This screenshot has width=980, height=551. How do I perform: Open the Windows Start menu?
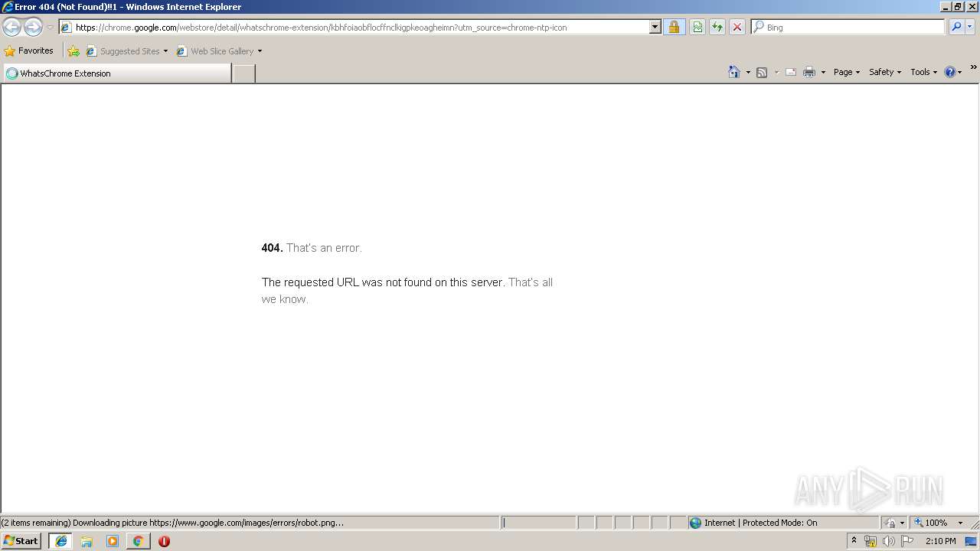21,541
